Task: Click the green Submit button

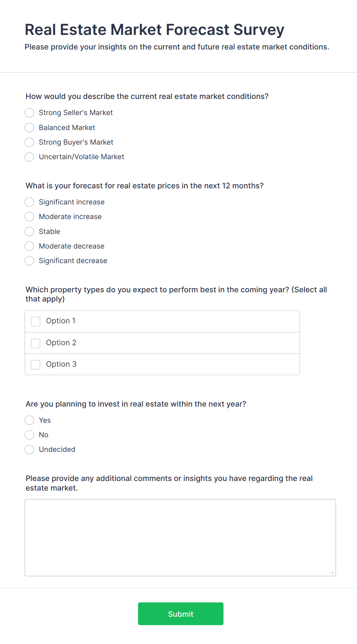Action: click(181, 614)
